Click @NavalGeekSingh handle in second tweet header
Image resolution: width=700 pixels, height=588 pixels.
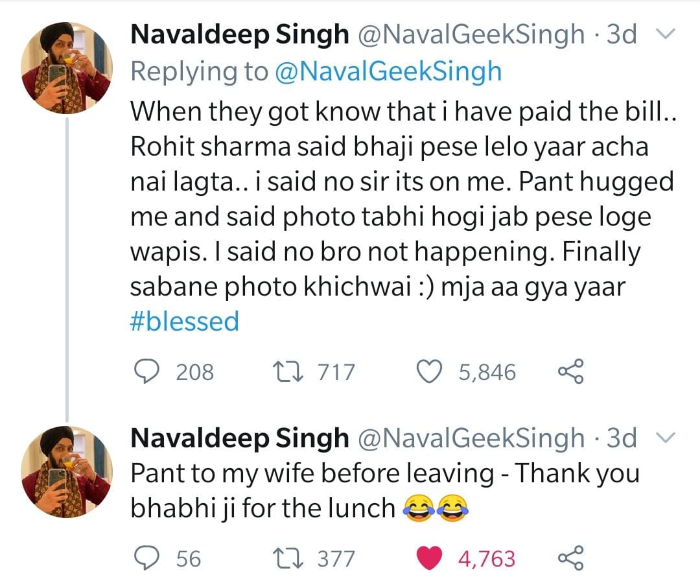[x=471, y=439]
